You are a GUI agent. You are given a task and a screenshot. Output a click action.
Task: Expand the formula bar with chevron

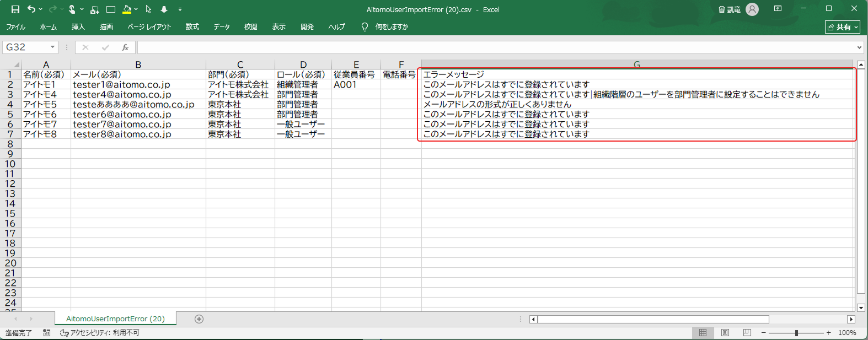click(x=859, y=47)
